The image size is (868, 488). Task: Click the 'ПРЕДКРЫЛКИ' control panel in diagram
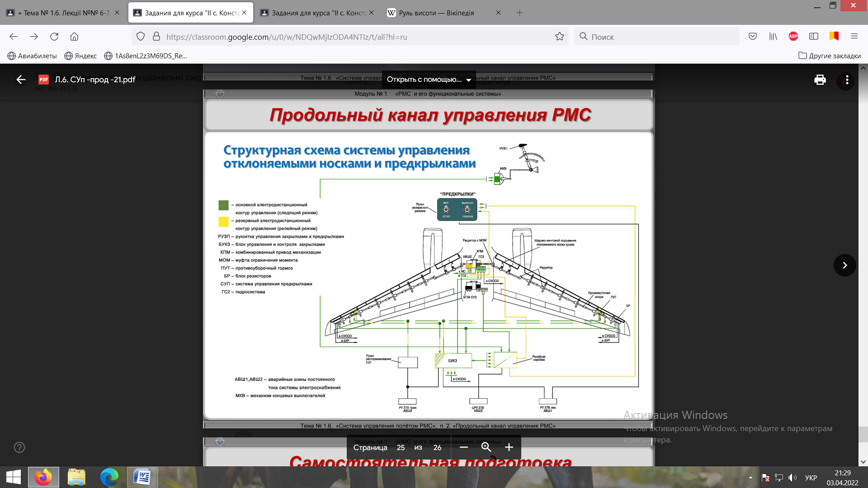click(x=457, y=209)
